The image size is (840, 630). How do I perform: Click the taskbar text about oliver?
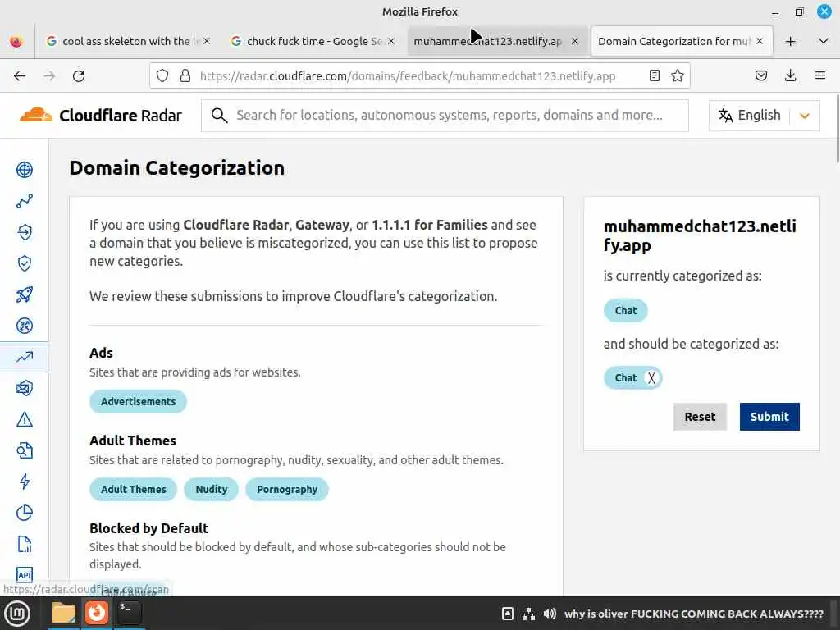694,614
